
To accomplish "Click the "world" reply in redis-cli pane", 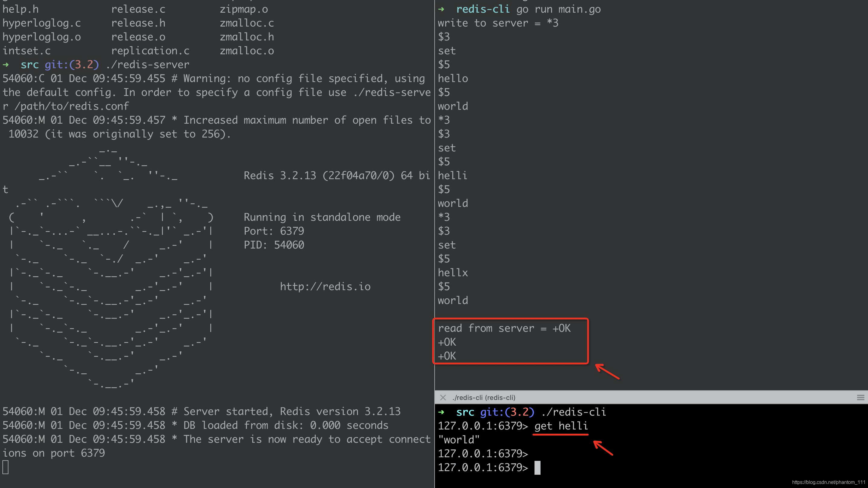I will [x=459, y=440].
